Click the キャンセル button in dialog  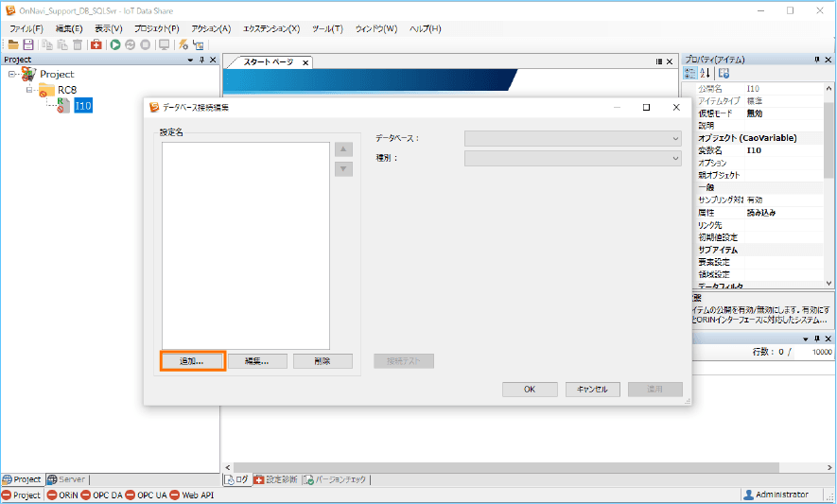pyautogui.click(x=592, y=390)
